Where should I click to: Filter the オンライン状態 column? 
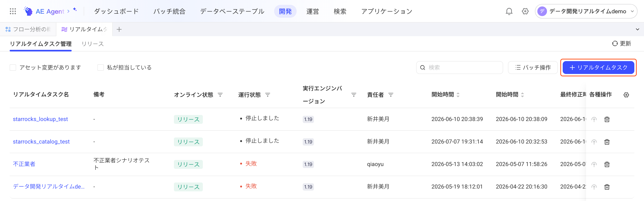pyautogui.click(x=220, y=95)
